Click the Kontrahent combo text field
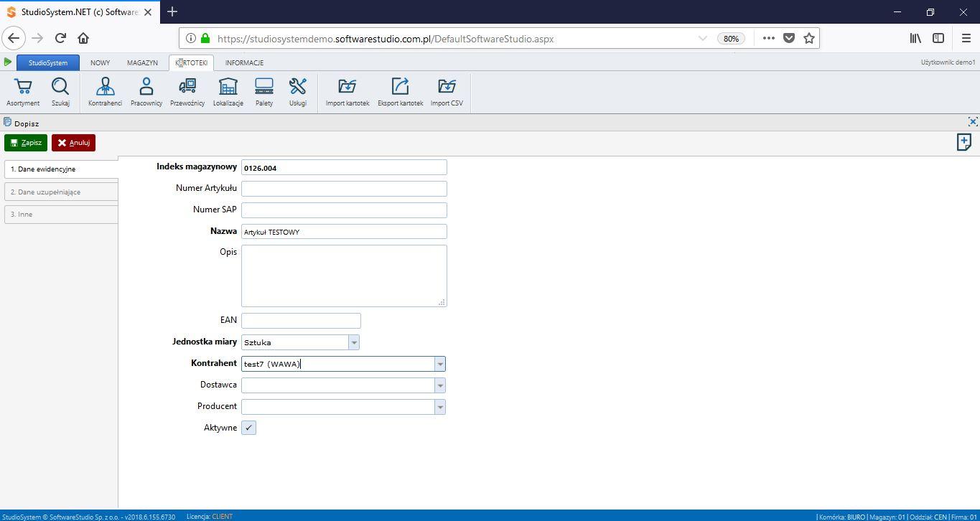This screenshot has width=980, height=521. [338, 364]
